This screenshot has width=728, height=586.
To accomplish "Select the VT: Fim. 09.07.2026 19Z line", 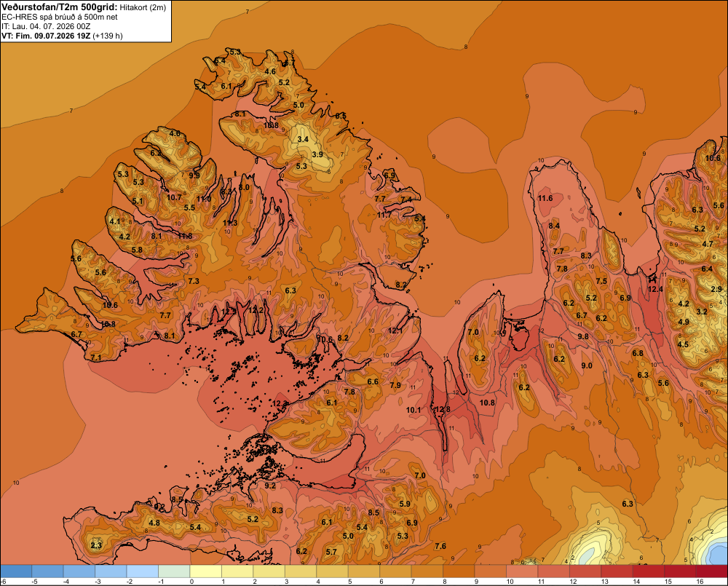I will click(x=62, y=36).
